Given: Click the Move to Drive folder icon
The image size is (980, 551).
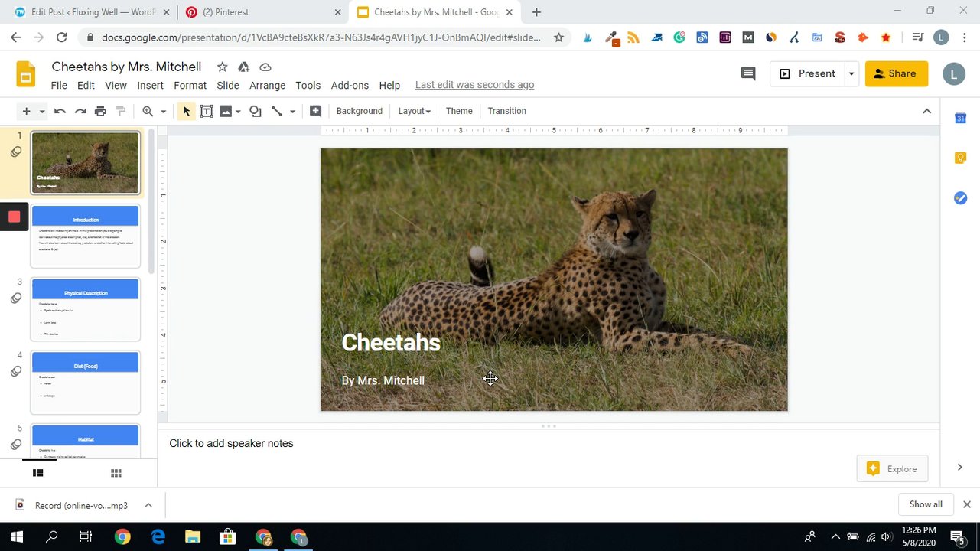Looking at the screenshot, I should tap(243, 67).
